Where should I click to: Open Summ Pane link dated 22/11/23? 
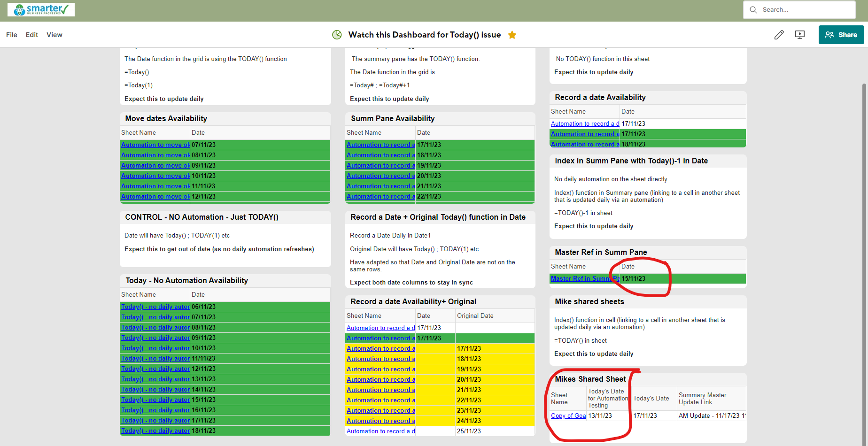[x=381, y=197]
